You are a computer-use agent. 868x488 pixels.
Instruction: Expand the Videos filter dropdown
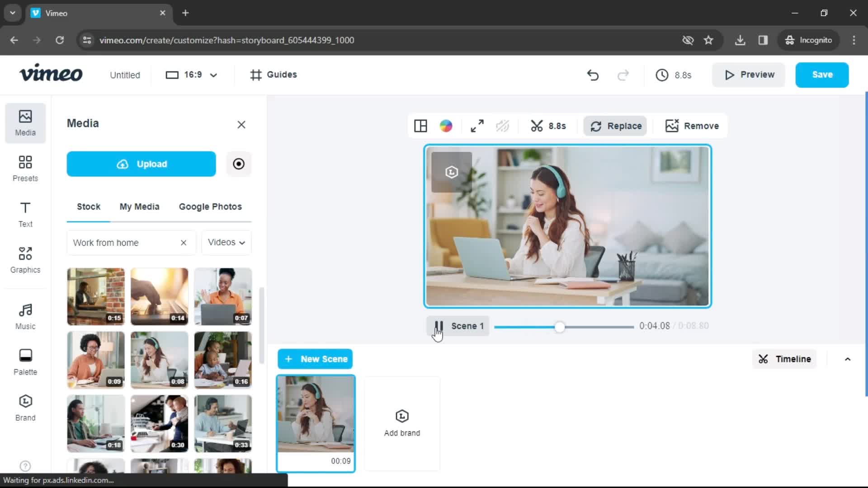pos(226,243)
